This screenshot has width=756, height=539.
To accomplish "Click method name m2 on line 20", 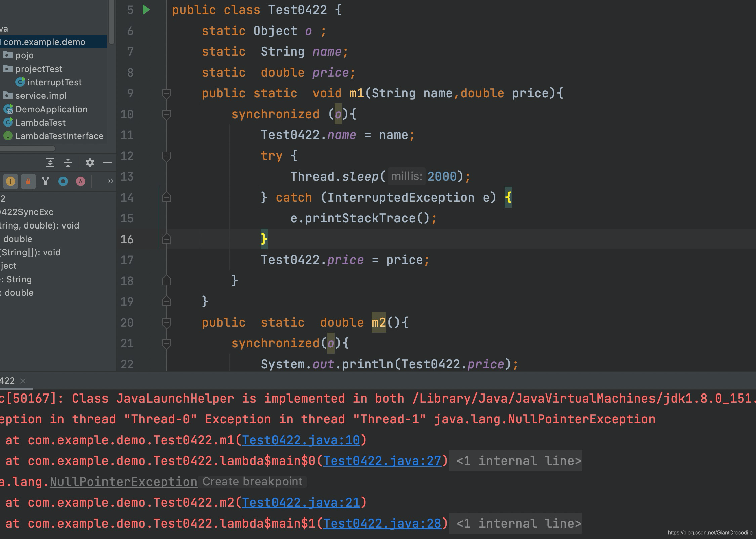I will [379, 323].
